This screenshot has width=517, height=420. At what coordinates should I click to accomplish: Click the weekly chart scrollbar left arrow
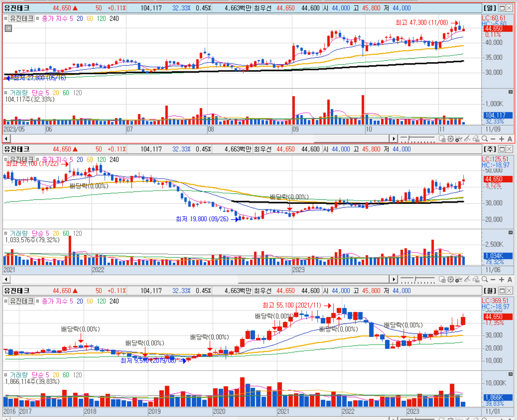coord(6,279)
